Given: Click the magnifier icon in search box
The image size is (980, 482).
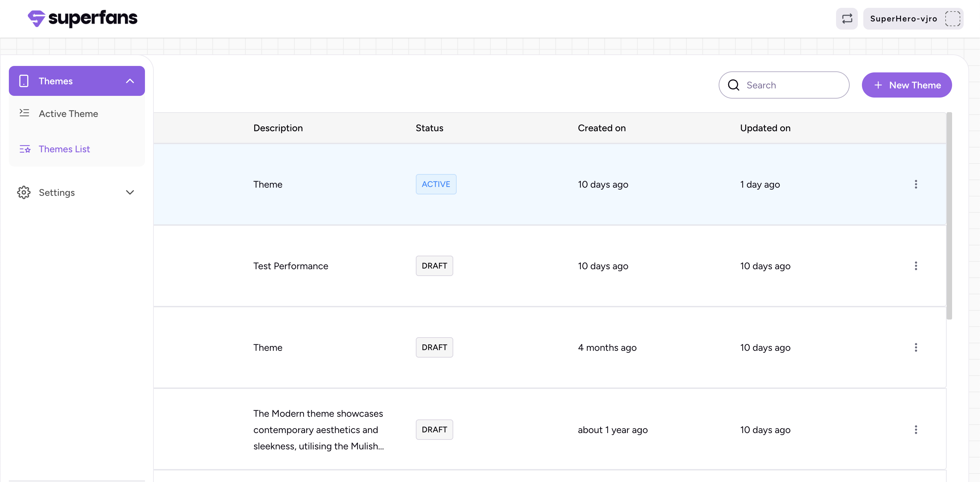Looking at the screenshot, I should coord(734,85).
